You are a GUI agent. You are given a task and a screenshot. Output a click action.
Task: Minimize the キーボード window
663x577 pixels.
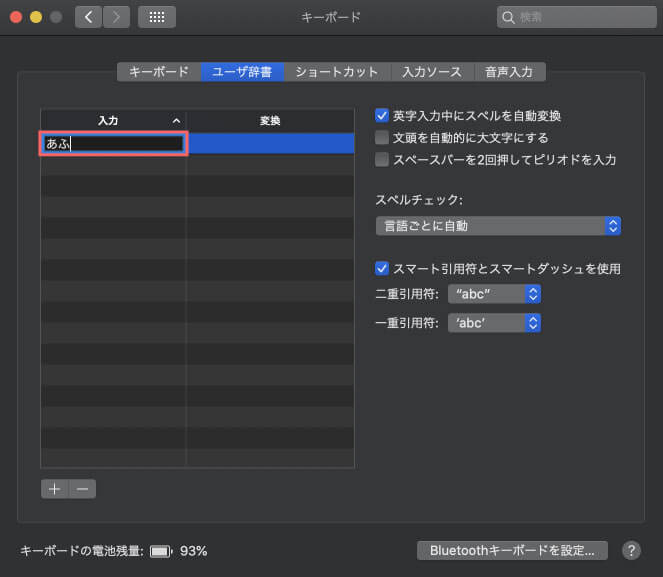pos(36,17)
